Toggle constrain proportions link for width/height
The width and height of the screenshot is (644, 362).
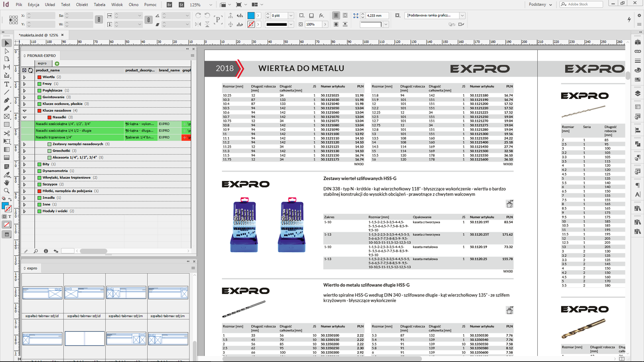[x=99, y=19]
